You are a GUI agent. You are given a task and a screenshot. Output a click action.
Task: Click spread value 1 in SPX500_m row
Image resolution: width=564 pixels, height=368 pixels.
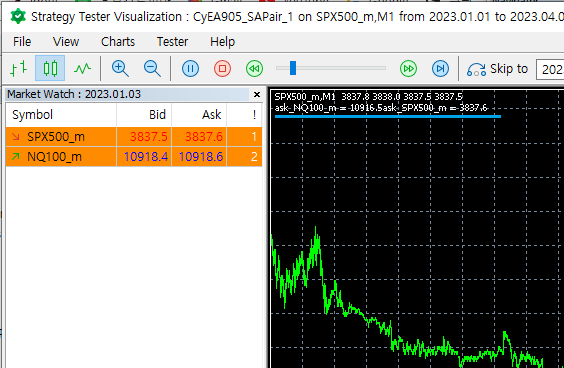tap(254, 137)
